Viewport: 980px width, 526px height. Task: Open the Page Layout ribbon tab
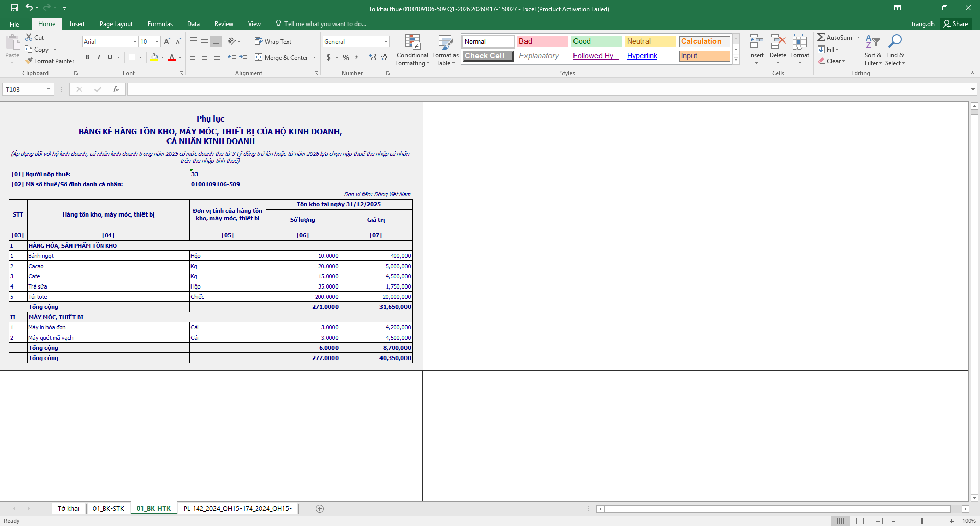116,24
